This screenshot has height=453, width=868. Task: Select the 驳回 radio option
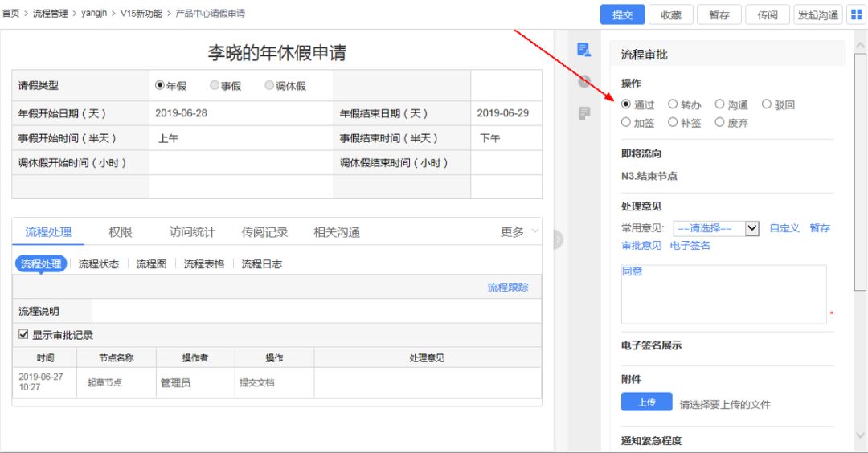[x=767, y=104]
